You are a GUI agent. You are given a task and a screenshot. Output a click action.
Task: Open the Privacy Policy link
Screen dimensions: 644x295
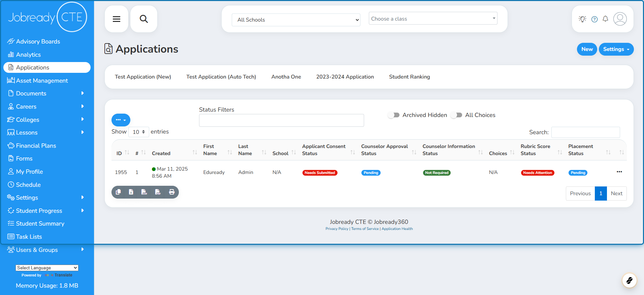(x=337, y=229)
